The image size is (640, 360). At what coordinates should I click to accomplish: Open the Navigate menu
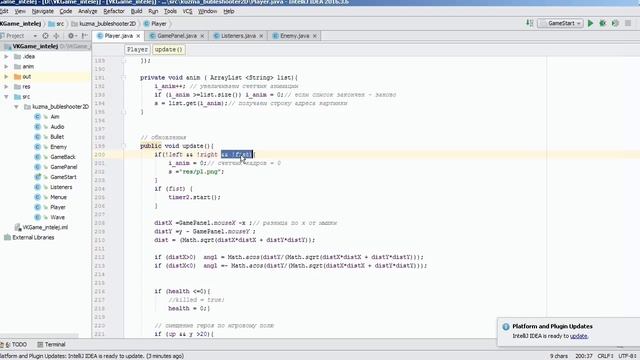[x=42, y=11]
